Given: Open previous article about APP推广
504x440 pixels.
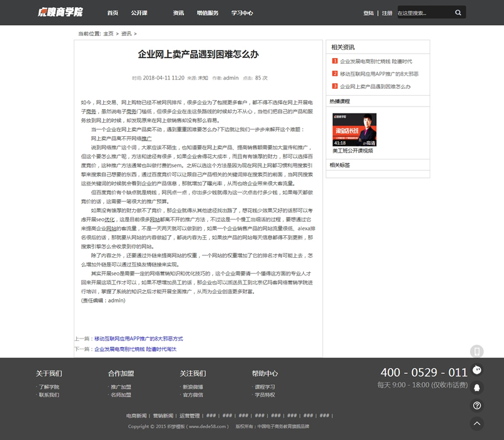Looking at the screenshot, I should (138, 339).
